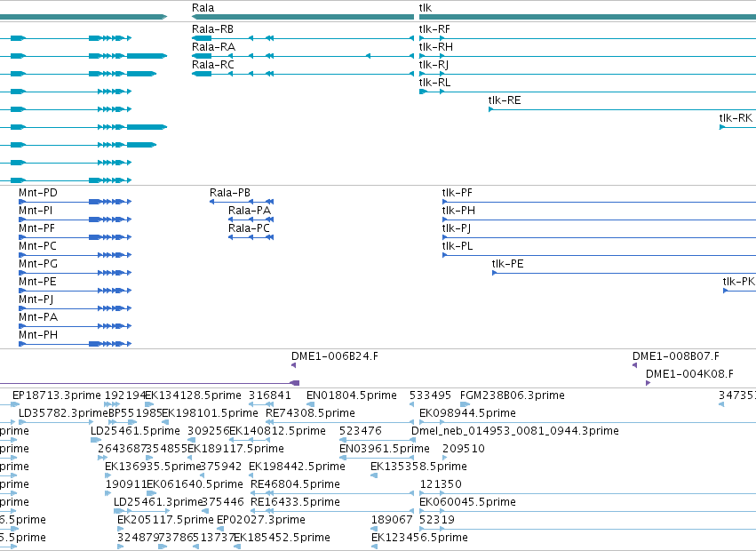Select the Rala-PC protein feature

click(251, 237)
